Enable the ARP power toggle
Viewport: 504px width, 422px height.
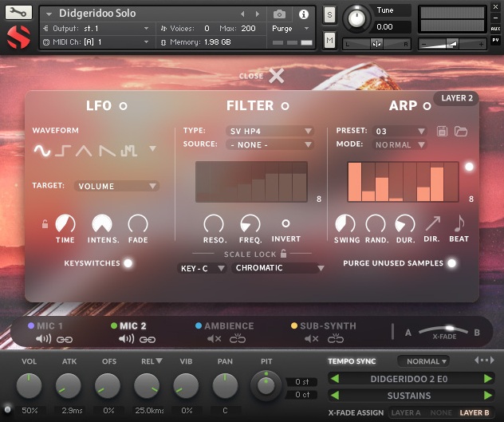click(x=427, y=106)
